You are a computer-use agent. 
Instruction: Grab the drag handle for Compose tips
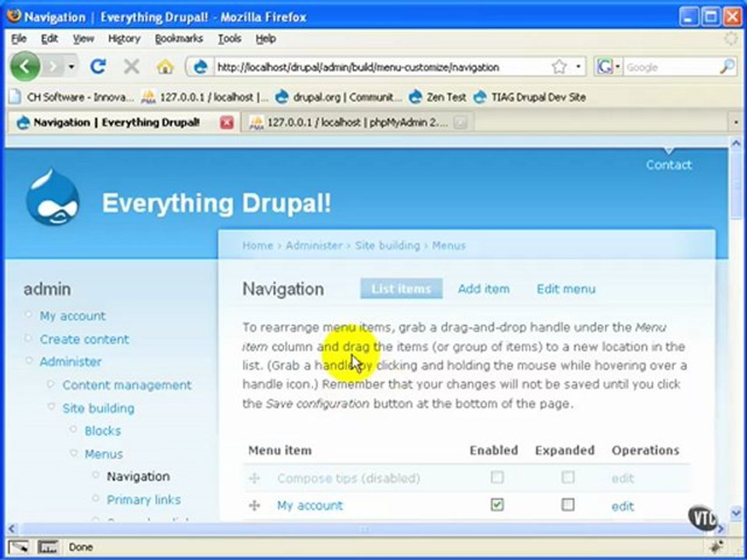pyautogui.click(x=254, y=478)
